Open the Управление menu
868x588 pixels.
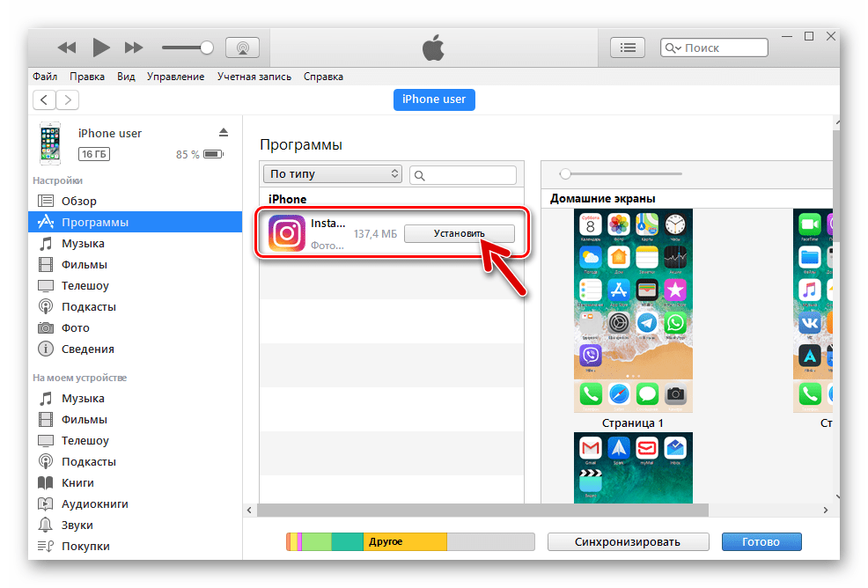coord(175,77)
